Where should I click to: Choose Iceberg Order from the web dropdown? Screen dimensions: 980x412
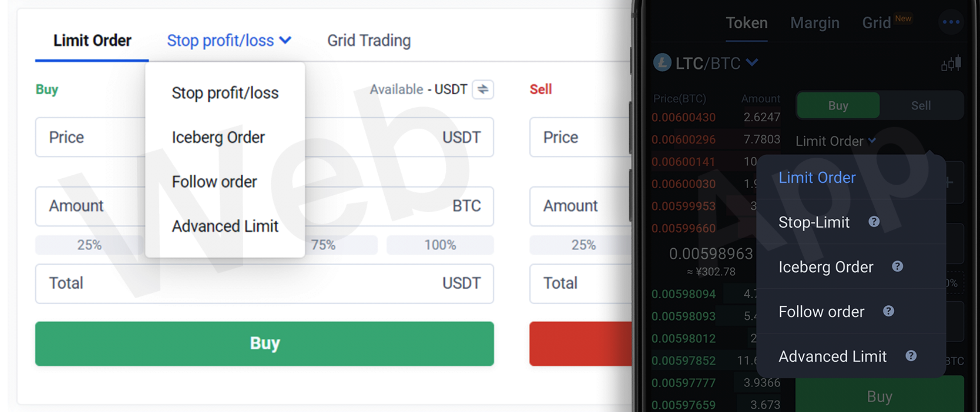click(x=218, y=137)
